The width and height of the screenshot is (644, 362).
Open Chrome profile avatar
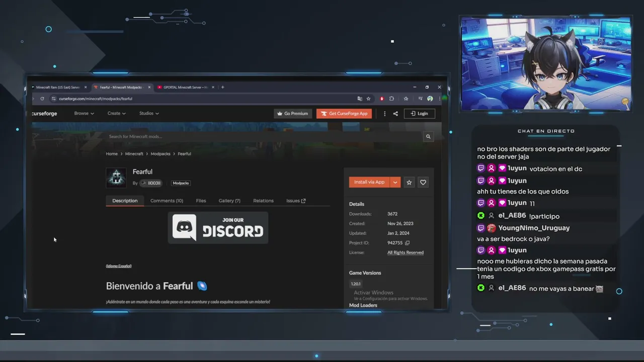(430, 99)
